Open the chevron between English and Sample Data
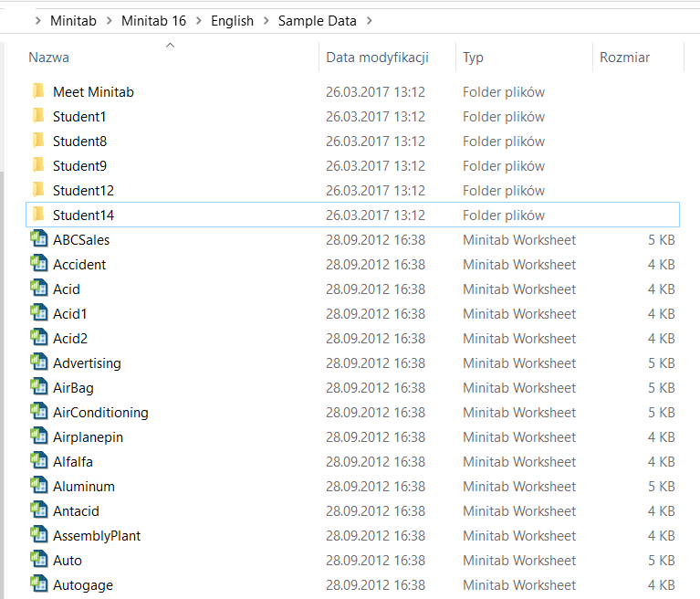The image size is (700, 599). [266, 21]
